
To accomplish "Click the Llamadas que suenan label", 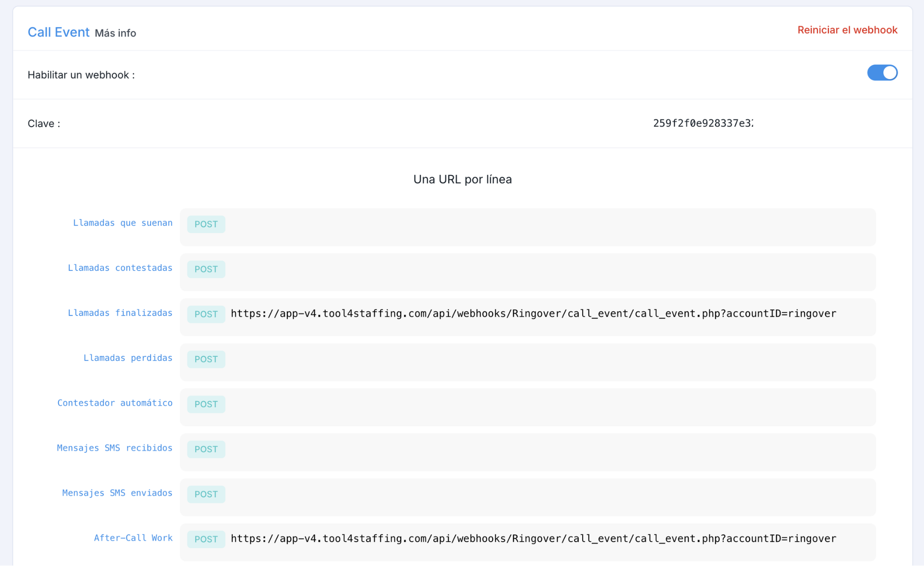I will tap(122, 223).
